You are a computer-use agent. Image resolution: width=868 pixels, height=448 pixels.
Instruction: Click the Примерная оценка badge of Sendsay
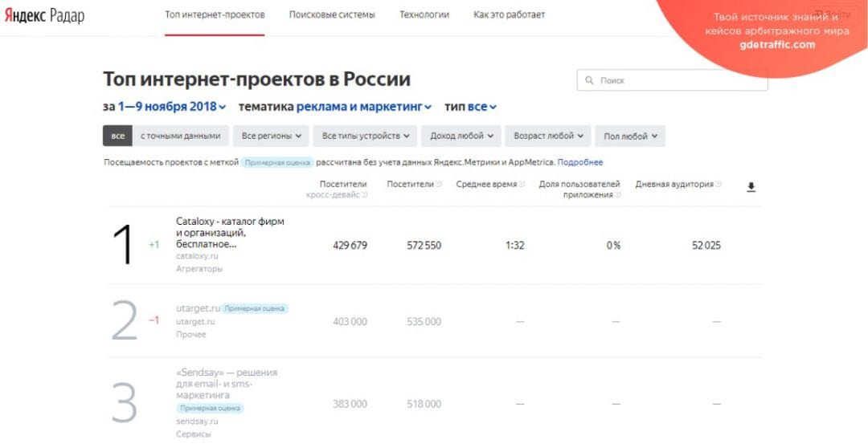tap(211, 409)
